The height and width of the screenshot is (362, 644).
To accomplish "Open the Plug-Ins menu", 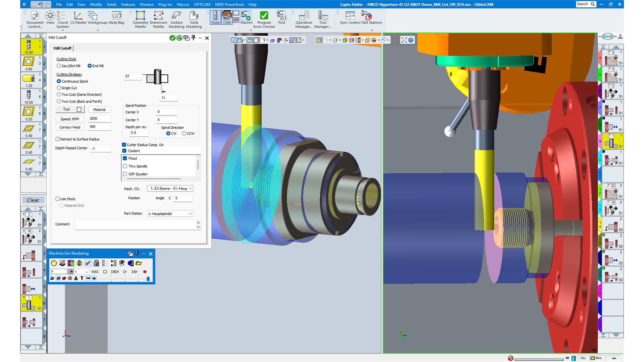I will click(x=165, y=4).
